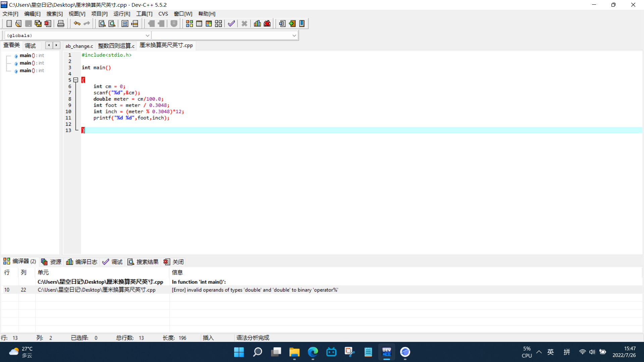644x362 pixels.
Task: Open Microsoft Edge from the taskbar
Action: click(313, 352)
